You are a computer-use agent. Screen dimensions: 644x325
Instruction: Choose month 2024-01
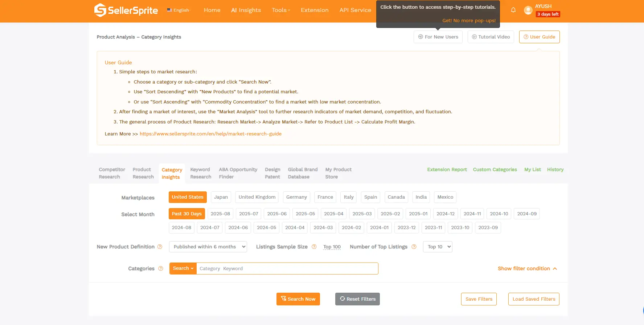click(379, 228)
